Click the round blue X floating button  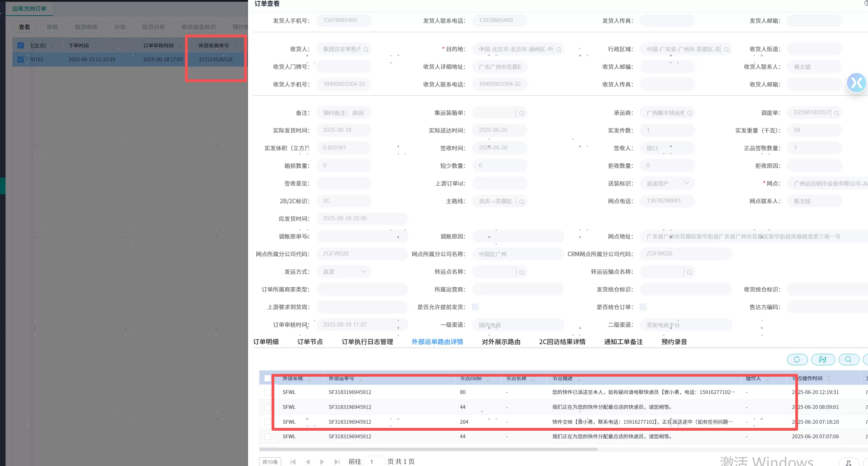(x=856, y=83)
